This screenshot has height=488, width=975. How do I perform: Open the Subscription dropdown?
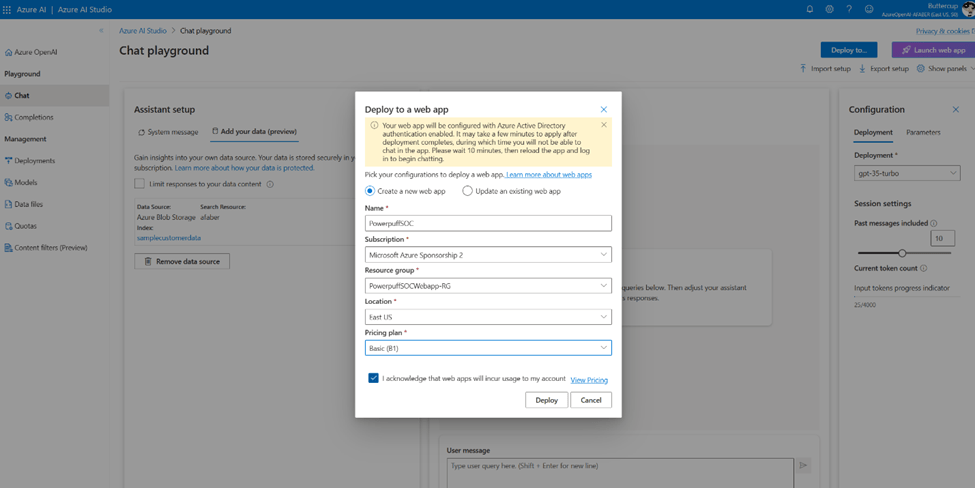click(488, 255)
